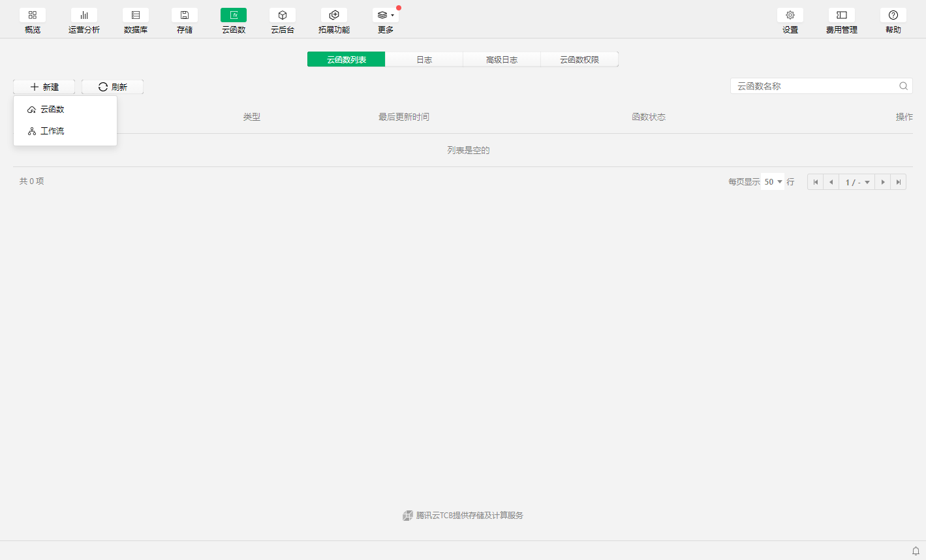Open the 设置 gear icon
Image resolution: width=926 pixels, height=560 pixels.
[x=790, y=15]
